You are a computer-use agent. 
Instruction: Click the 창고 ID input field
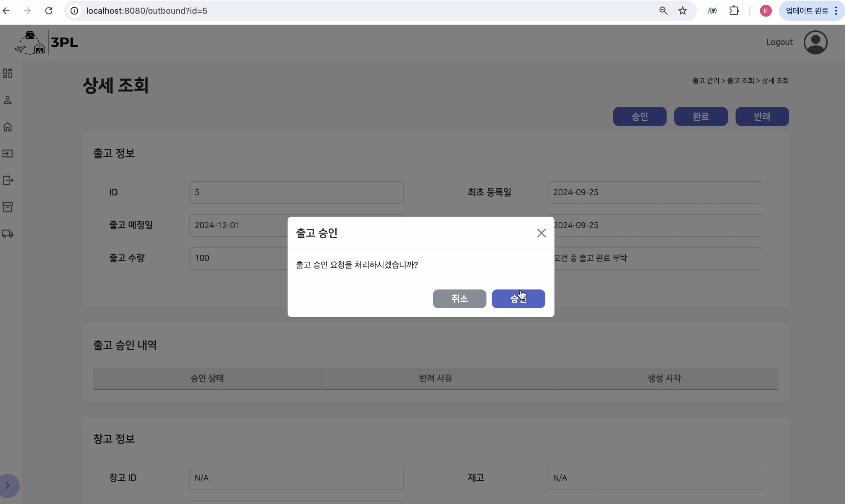tap(296, 478)
